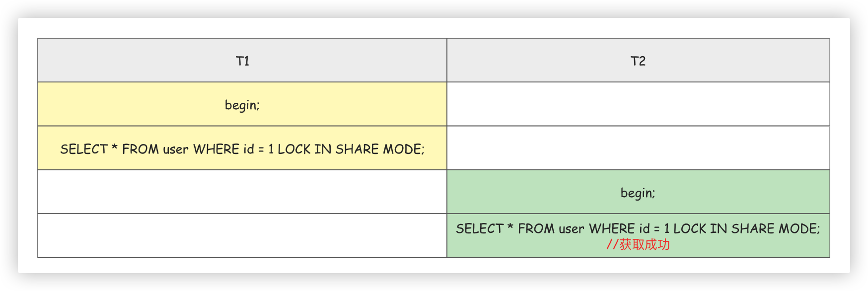
Task: Select the empty T2 cell beside T1 SELECT
Action: click(638, 148)
